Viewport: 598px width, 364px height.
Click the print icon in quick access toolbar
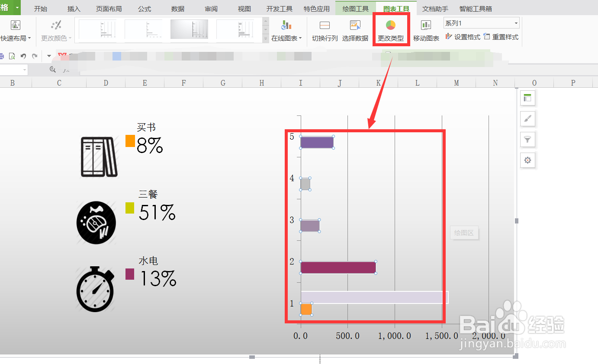pos(2,56)
